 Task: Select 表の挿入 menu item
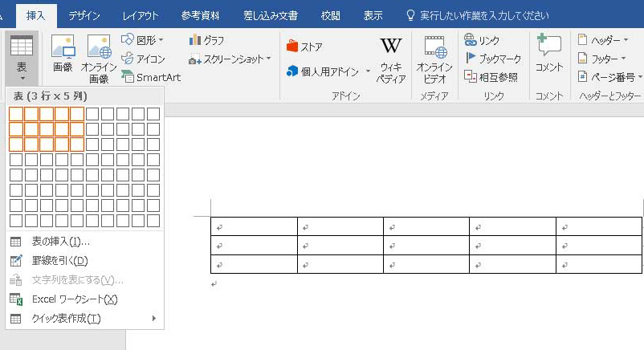tap(60, 242)
